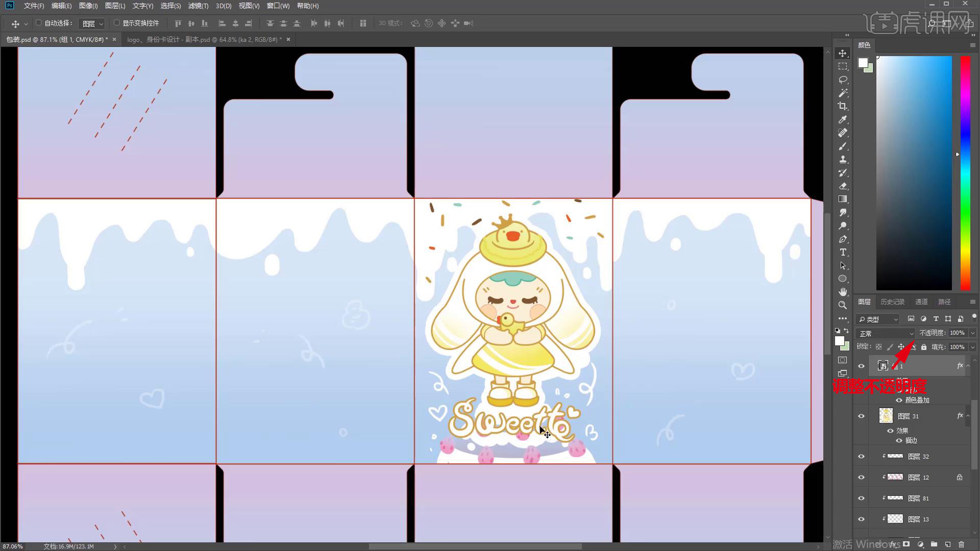The height and width of the screenshot is (551, 980).
Task: Open the 正常 blend mode dropdown
Action: point(886,333)
